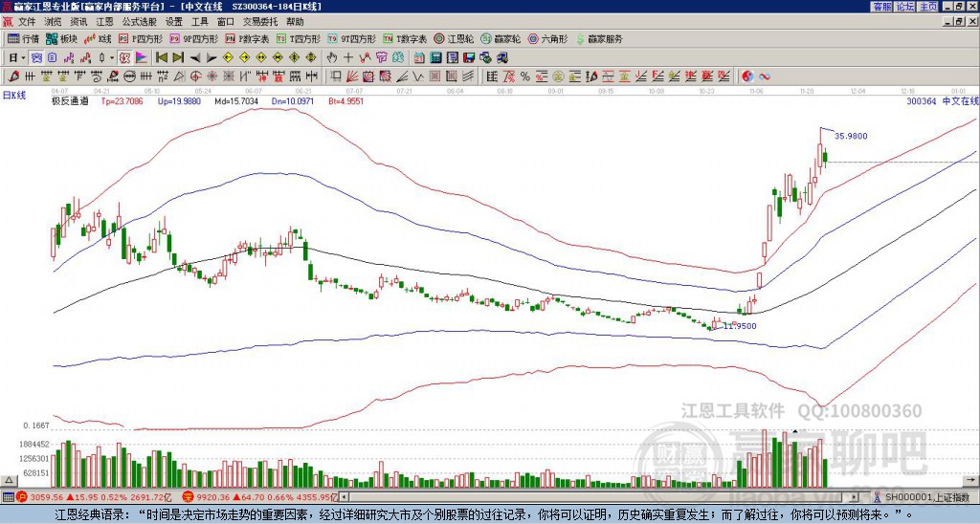Open the P四方形 tool
This screenshot has height=524, width=980.
point(141,38)
